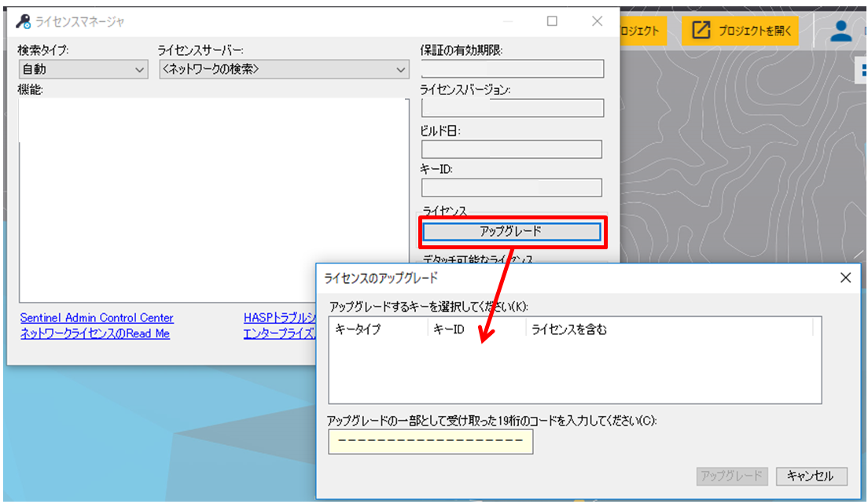Click the キータイプ column header
The image size is (868, 504).
tap(359, 329)
